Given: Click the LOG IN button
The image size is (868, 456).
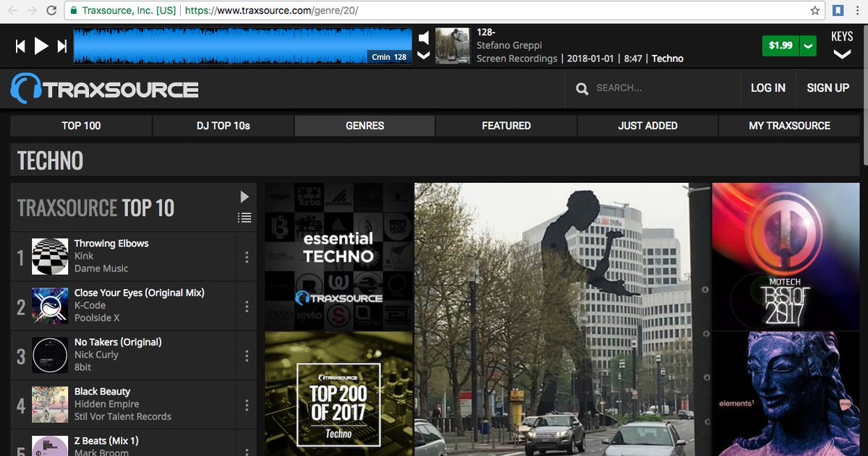Looking at the screenshot, I should click(767, 88).
